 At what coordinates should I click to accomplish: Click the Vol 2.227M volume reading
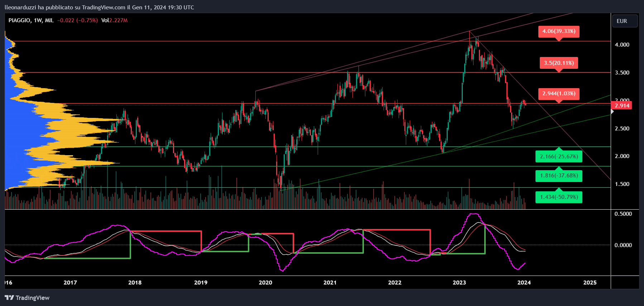tap(114, 20)
